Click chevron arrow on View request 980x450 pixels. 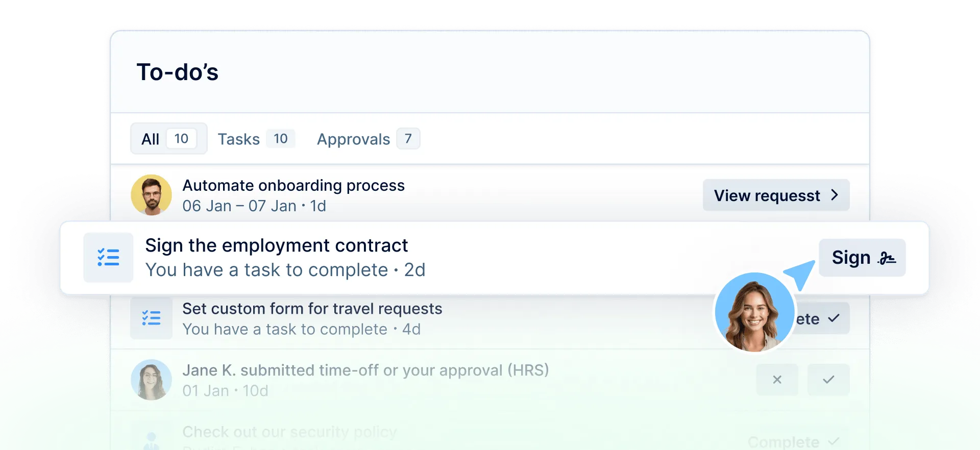(x=835, y=195)
